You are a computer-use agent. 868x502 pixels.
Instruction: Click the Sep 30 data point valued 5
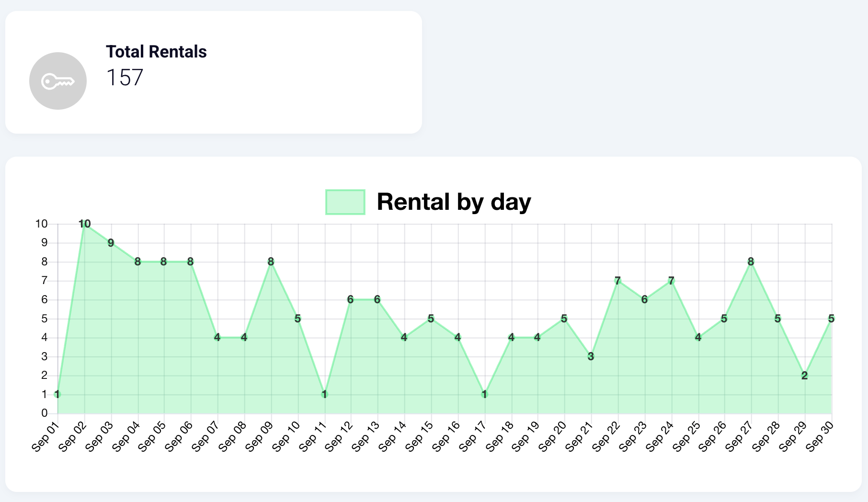click(x=832, y=319)
